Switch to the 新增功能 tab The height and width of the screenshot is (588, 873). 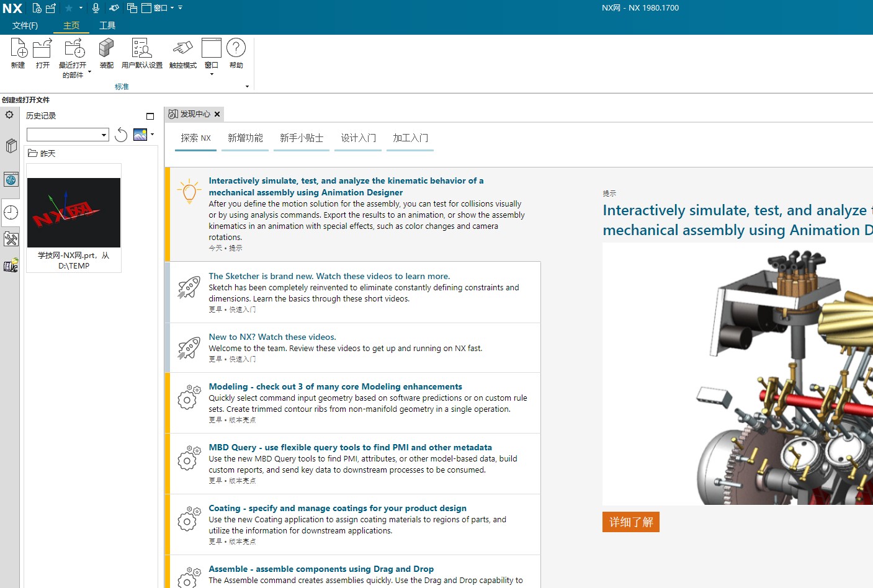[x=245, y=138]
